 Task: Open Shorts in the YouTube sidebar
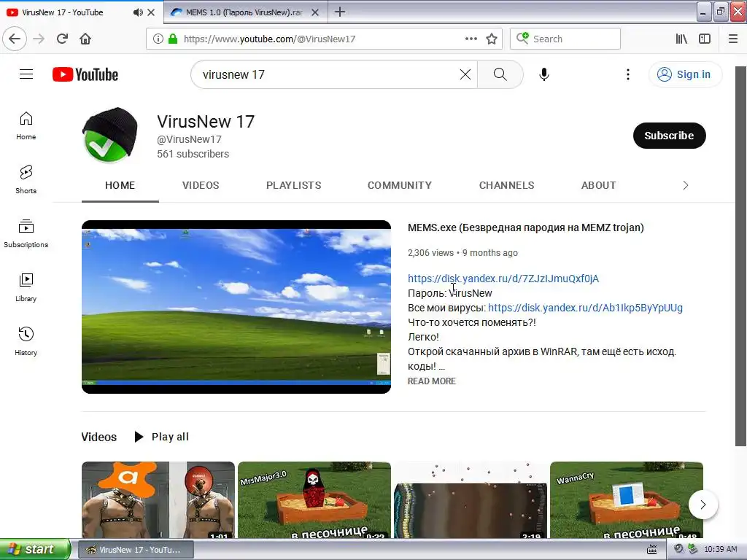[26, 179]
